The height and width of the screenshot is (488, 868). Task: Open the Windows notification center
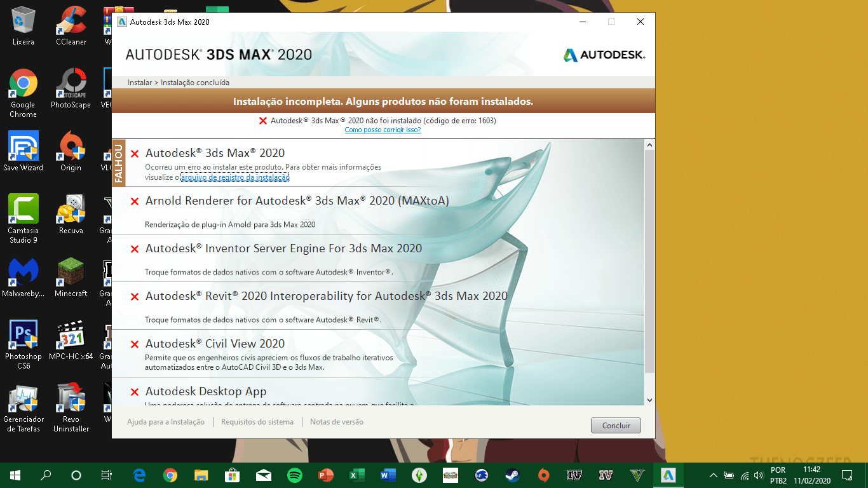[x=846, y=475]
